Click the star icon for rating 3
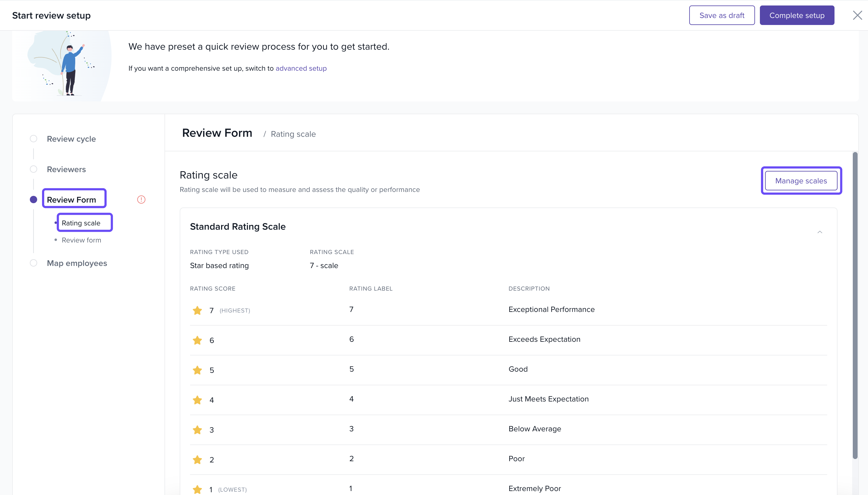The height and width of the screenshot is (495, 868). coord(197,430)
